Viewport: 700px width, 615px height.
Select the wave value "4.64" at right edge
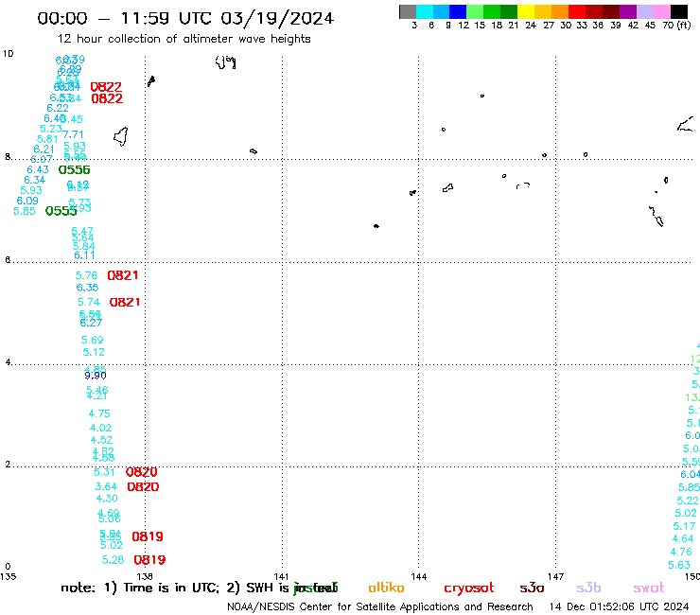tap(683, 539)
